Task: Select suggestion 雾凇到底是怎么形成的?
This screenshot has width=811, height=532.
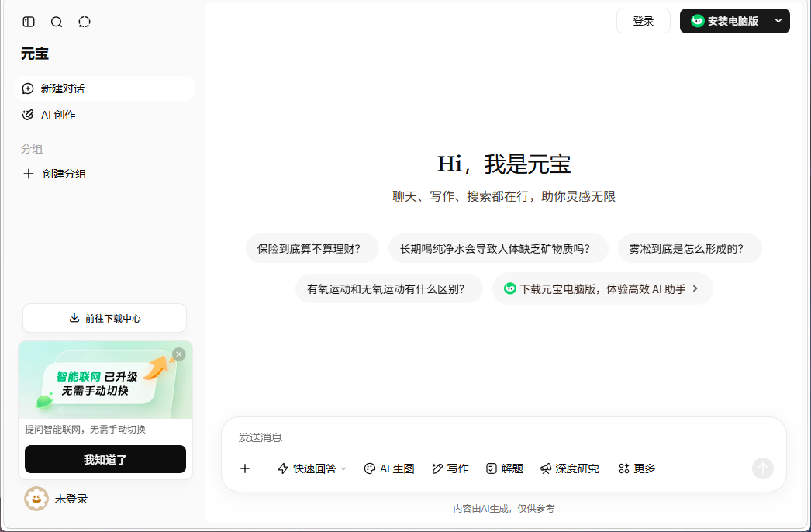Action: (689, 248)
